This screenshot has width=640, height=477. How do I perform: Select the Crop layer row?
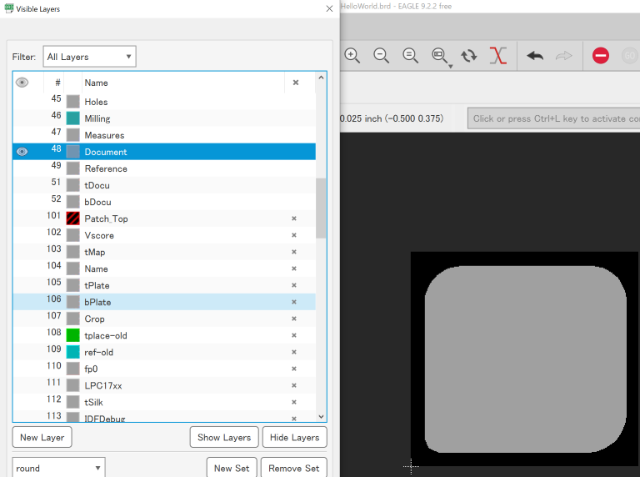[164, 319]
